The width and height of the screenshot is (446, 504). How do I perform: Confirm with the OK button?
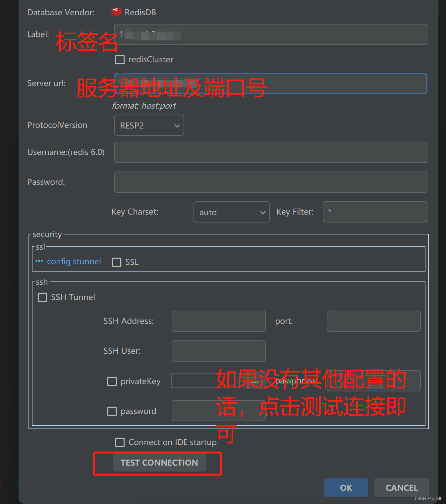(x=346, y=487)
